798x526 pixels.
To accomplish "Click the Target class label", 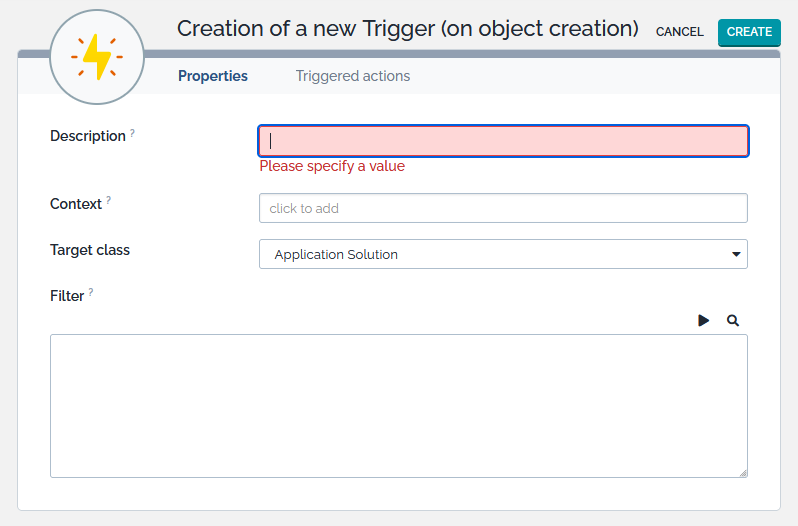I will coord(90,250).
